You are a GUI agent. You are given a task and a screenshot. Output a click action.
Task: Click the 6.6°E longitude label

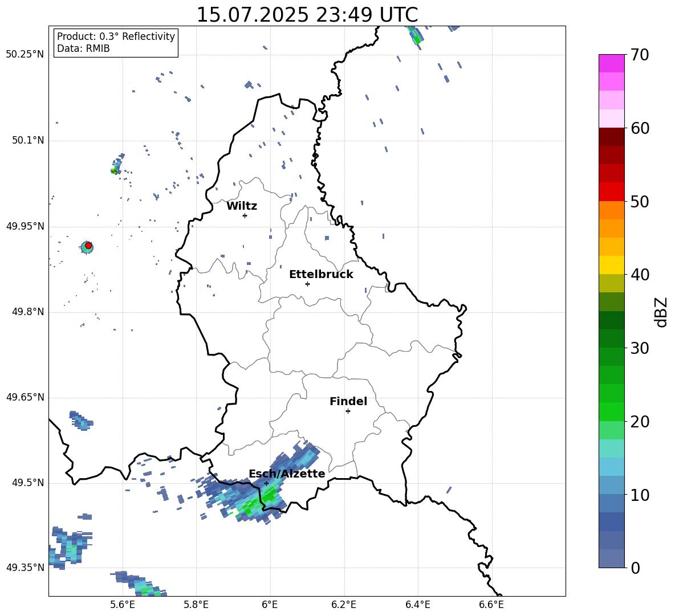(x=491, y=605)
